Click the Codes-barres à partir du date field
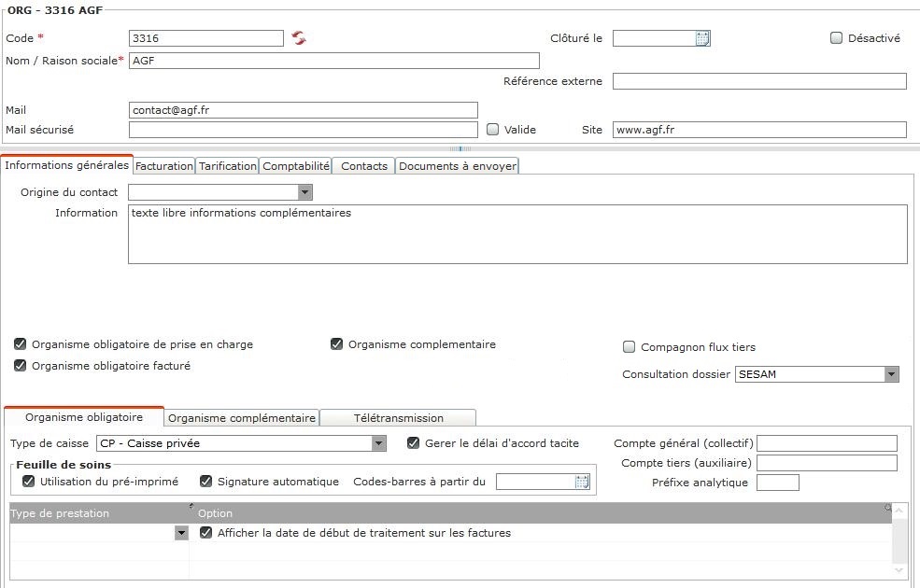Screen dimensions: 920x588 [535, 482]
